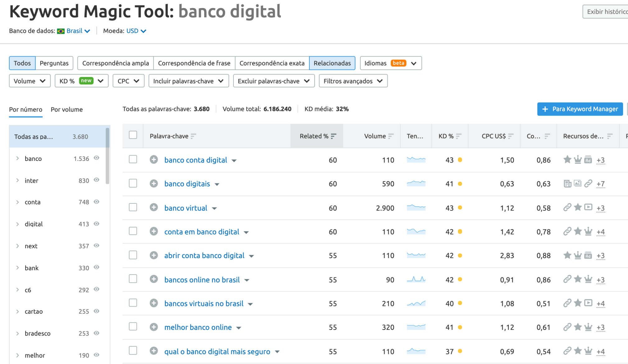Select all keywords header checkbox
The width and height of the screenshot is (628, 364).
[133, 135]
